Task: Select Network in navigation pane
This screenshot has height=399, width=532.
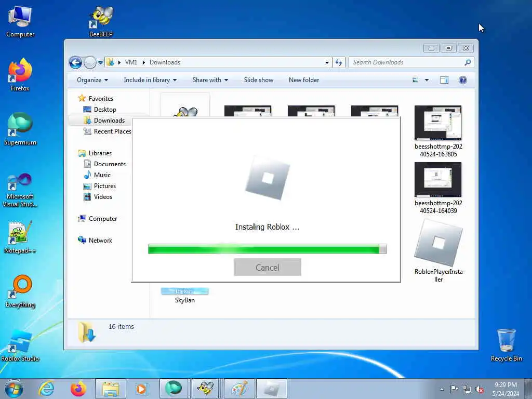Action: 100,241
